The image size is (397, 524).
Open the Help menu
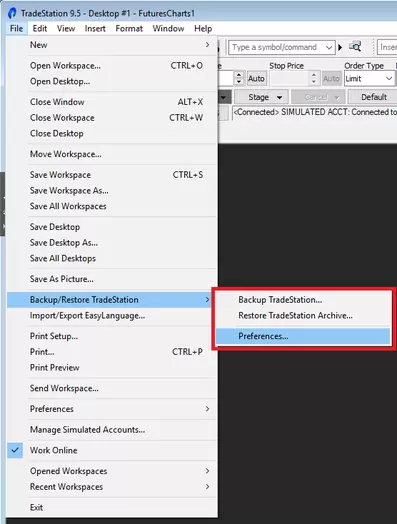(203, 28)
